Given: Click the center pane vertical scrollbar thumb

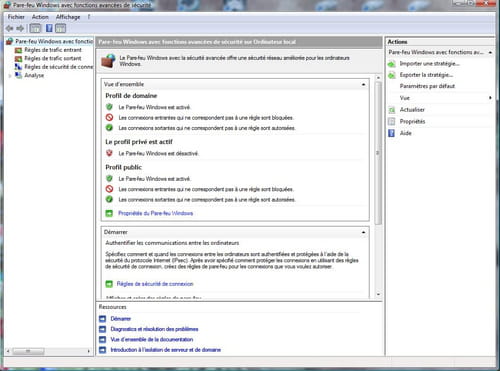Looking at the screenshot, I should point(378,153).
